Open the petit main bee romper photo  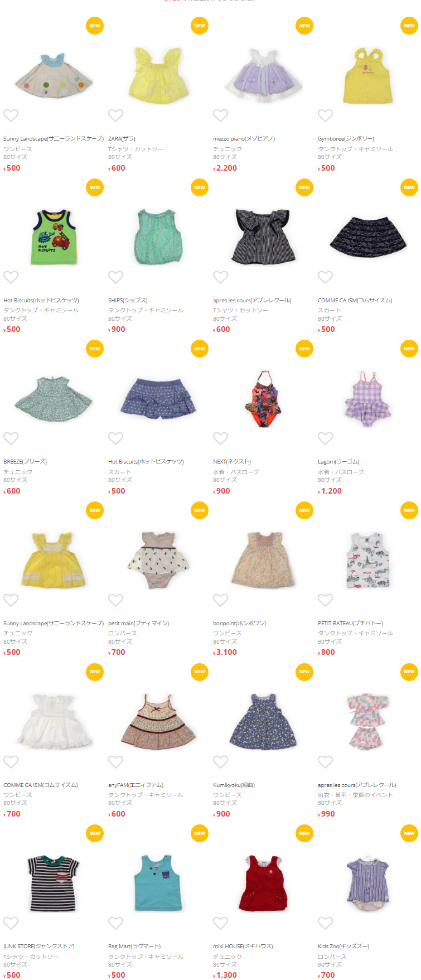pos(158,560)
